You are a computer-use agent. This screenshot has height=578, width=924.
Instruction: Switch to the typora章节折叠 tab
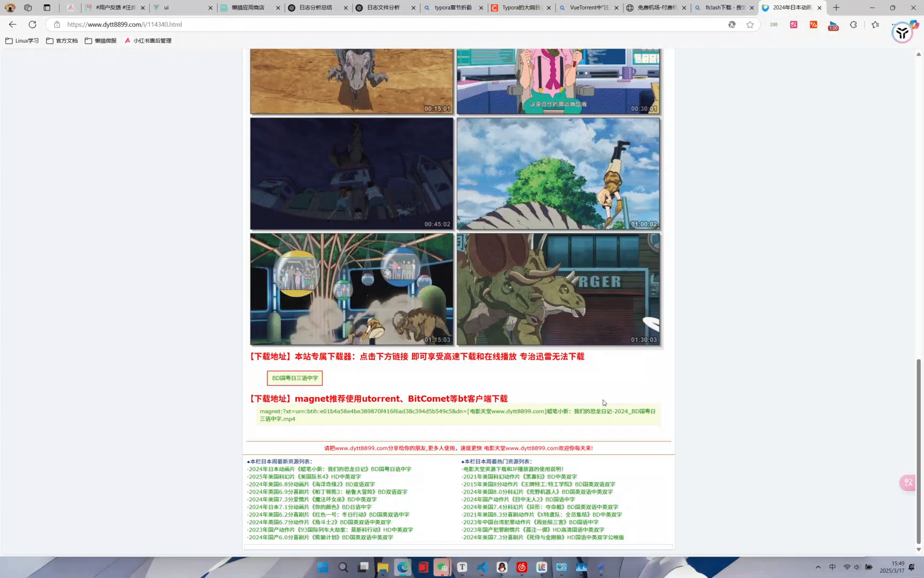tap(452, 7)
